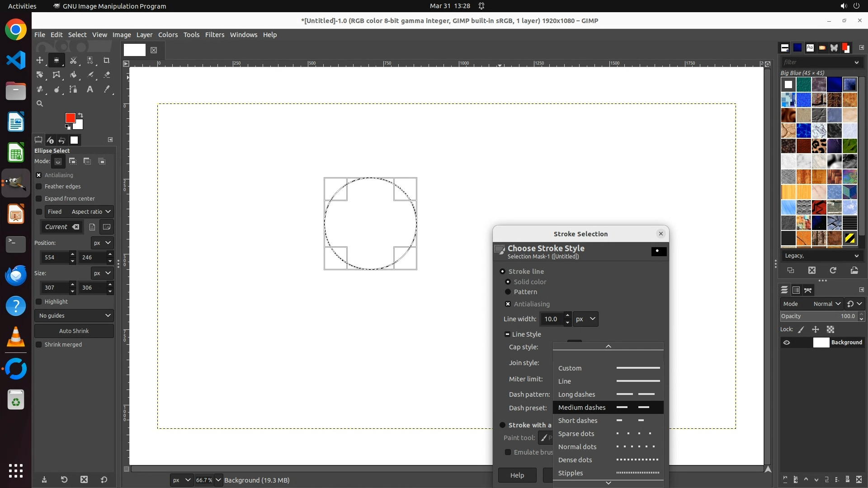
Task: Select the Pattern radio option
Action: tap(508, 292)
